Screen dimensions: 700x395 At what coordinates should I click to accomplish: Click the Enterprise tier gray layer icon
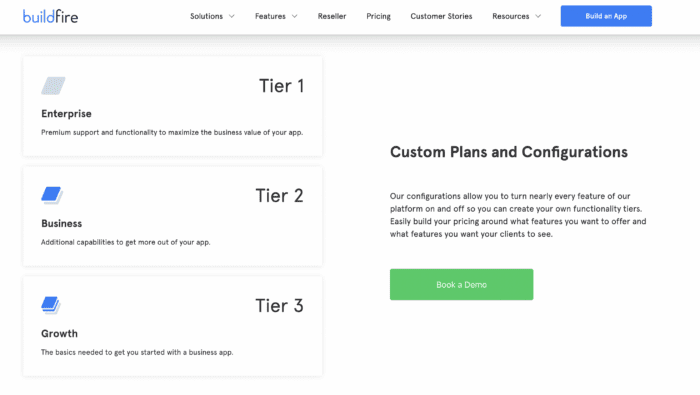[53, 86]
